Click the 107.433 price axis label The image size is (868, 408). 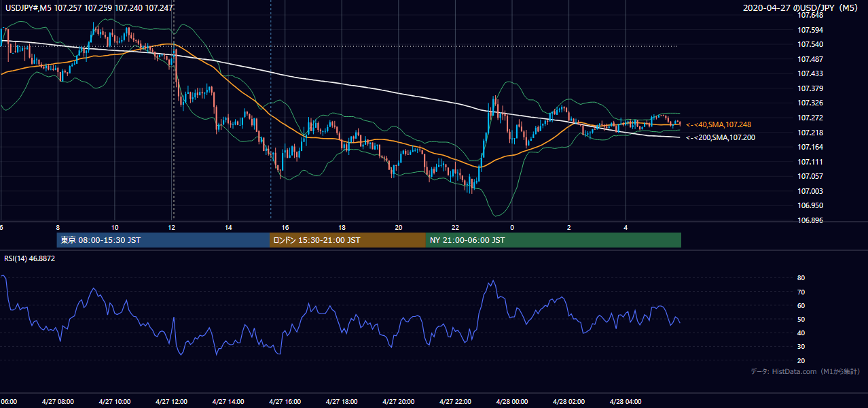(x=810, y=73)
